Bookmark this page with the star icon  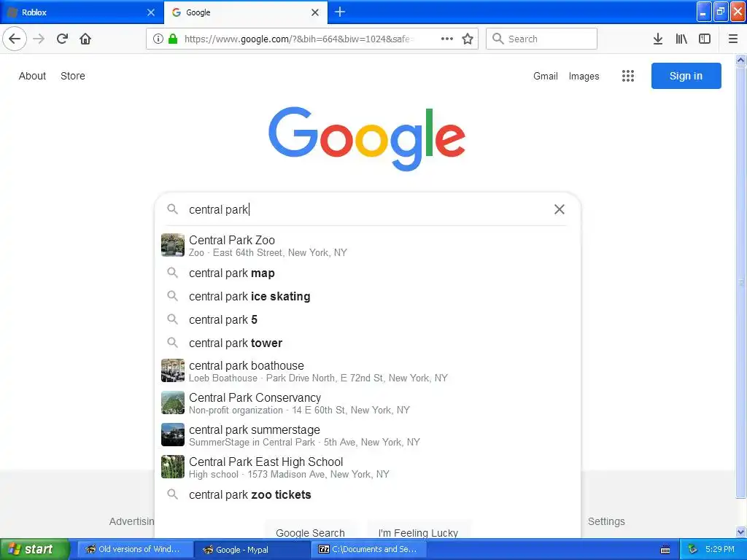coord(468,39)
